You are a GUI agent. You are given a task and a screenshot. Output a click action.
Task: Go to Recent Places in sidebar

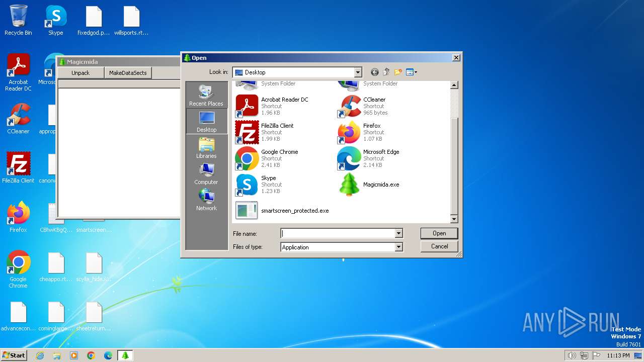(x=206, y=95)
